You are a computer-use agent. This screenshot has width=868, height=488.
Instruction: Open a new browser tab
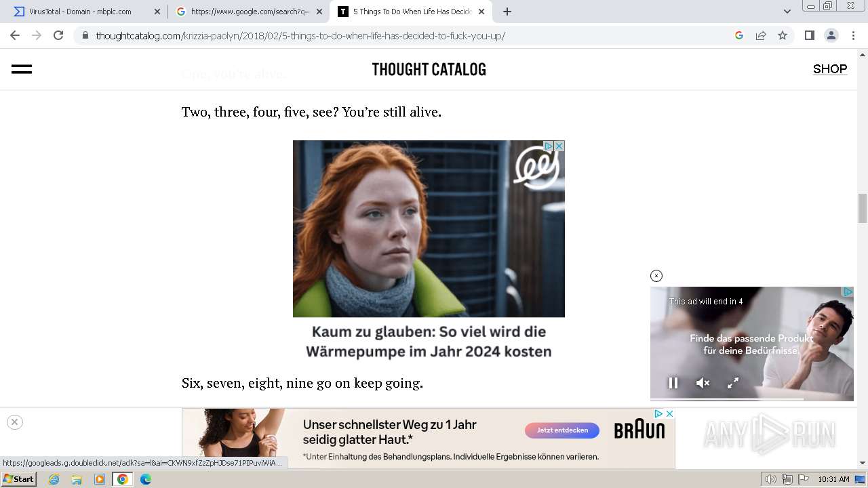507,12
